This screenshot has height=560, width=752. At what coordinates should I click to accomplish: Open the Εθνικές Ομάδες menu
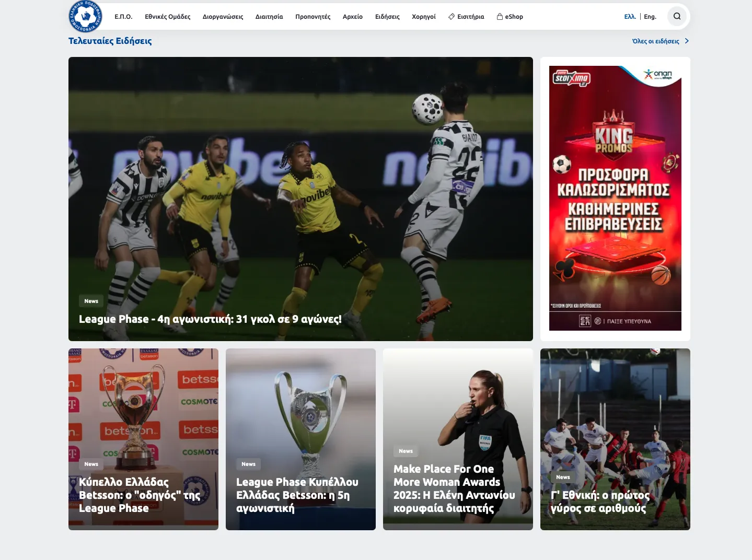click(x=167, y=17)
